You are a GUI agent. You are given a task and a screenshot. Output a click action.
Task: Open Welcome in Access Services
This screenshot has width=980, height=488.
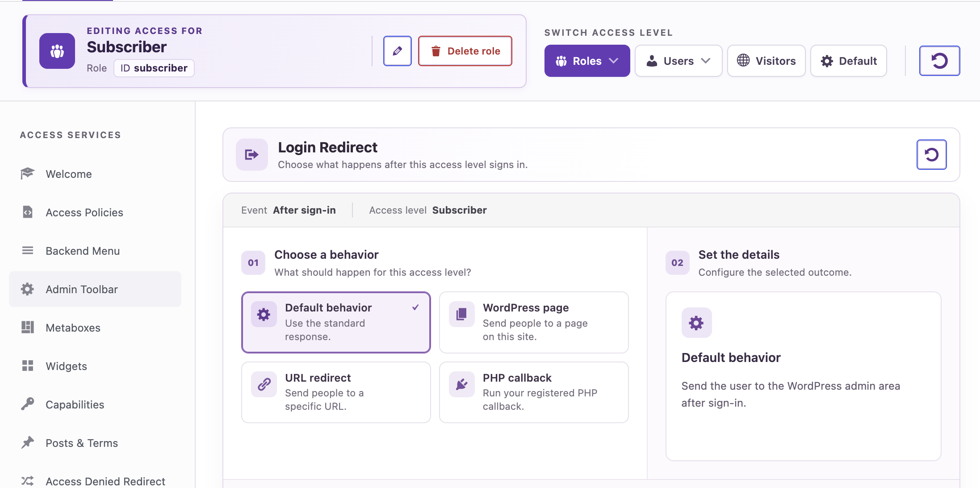[95, 174]
